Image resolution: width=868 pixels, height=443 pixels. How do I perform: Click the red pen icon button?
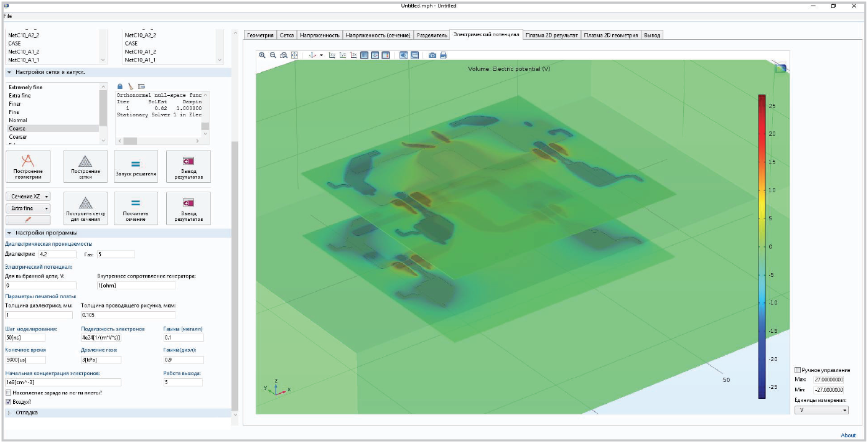point(28,220)
